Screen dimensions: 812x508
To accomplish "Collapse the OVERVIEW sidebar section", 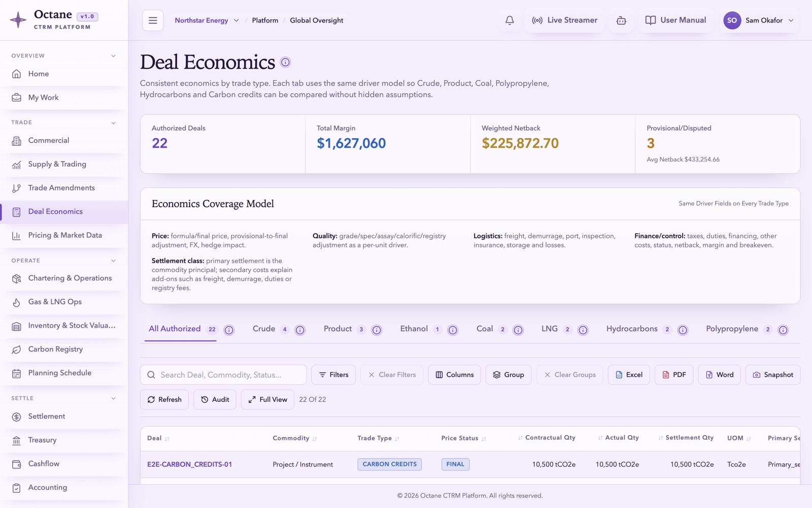I will (113, 56).
